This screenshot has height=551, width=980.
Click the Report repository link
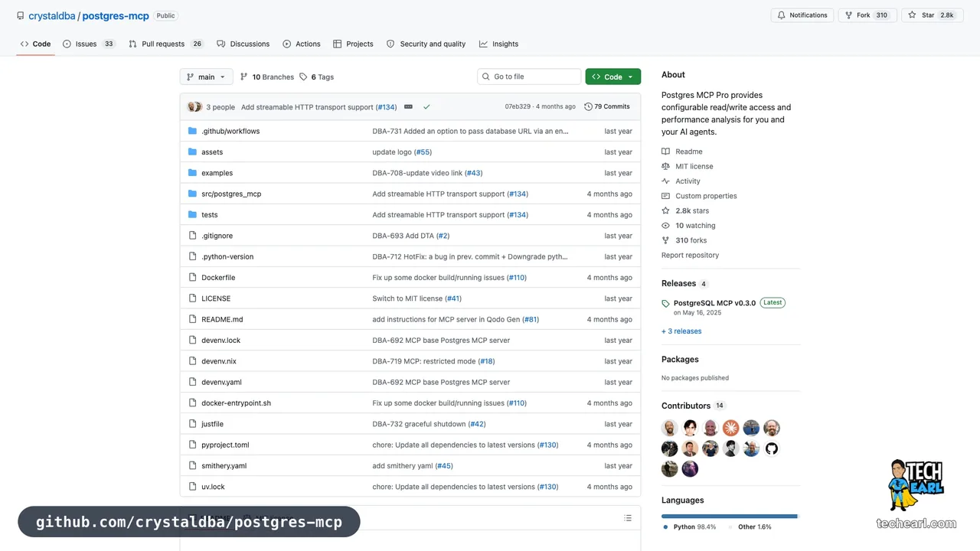point(690,255)
